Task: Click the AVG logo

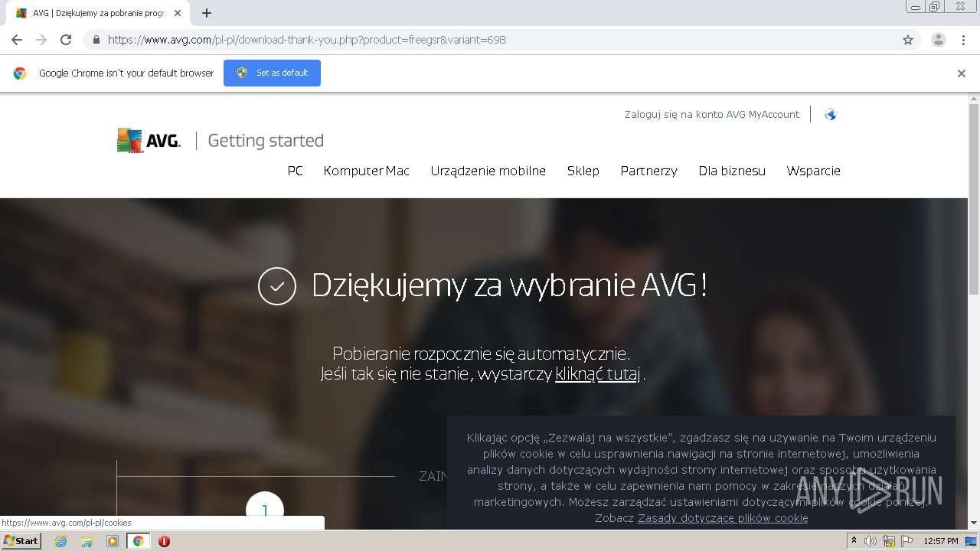Action: (x=149, y=141)
